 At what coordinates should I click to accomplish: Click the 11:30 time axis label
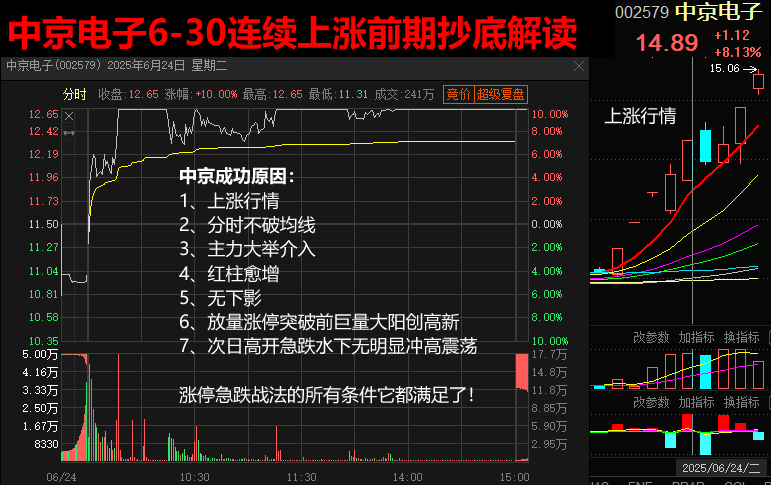click(301, 477)
